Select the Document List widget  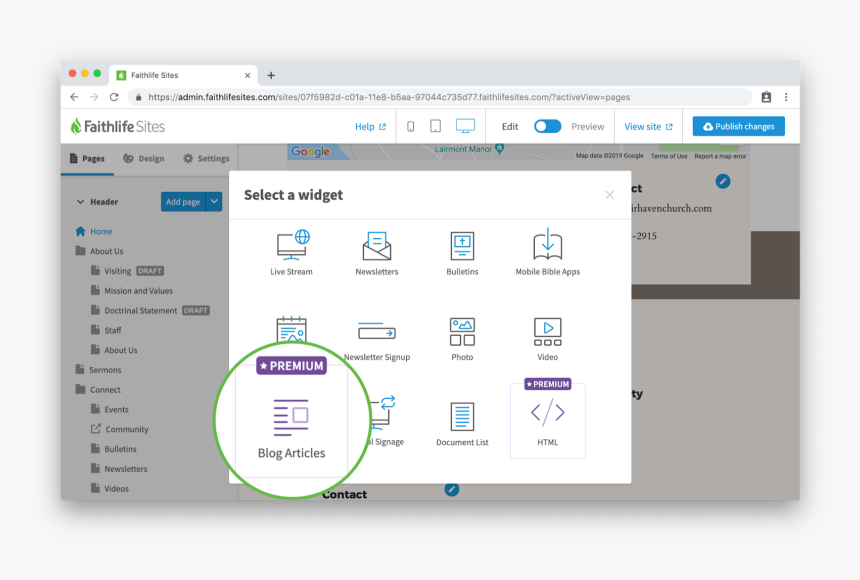coord(462,424)
